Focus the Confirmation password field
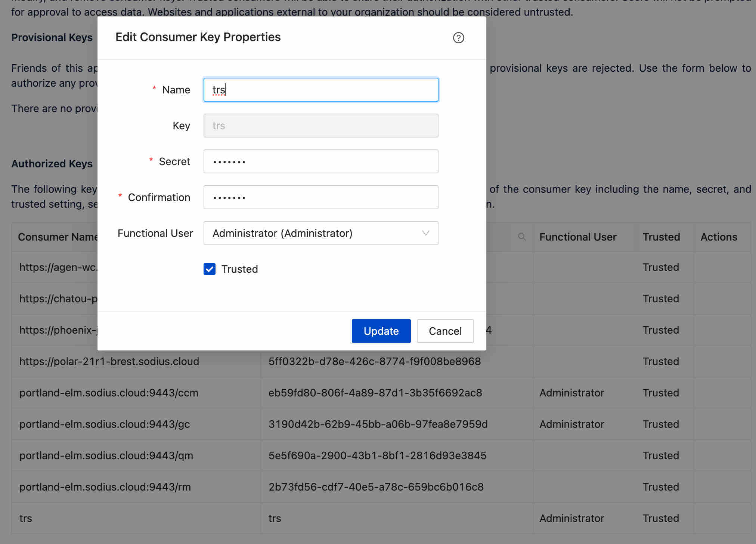Viewport: 756px width, 544px height. point(320,197)
